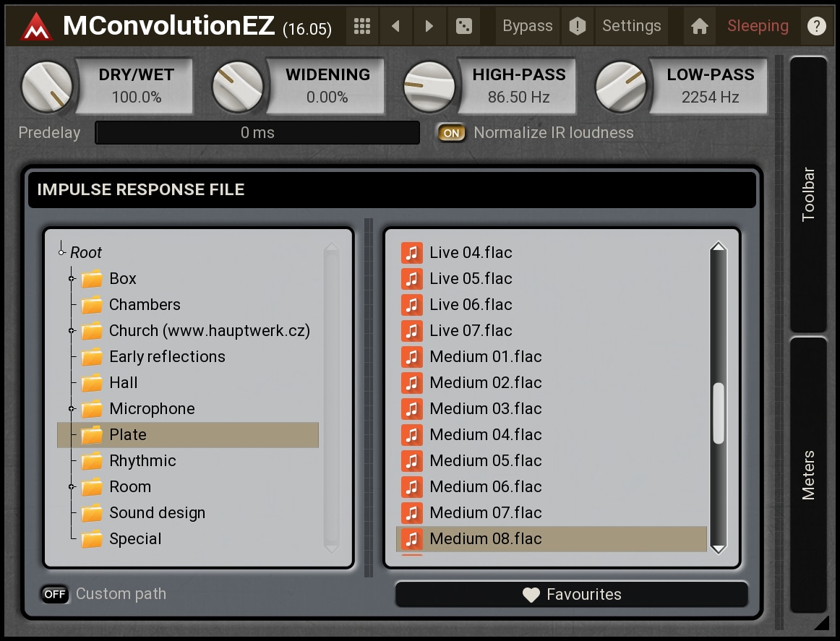Expand the Microphone folder node
The width and height of the screenshot is (840, 641).
tap(72, 408)
